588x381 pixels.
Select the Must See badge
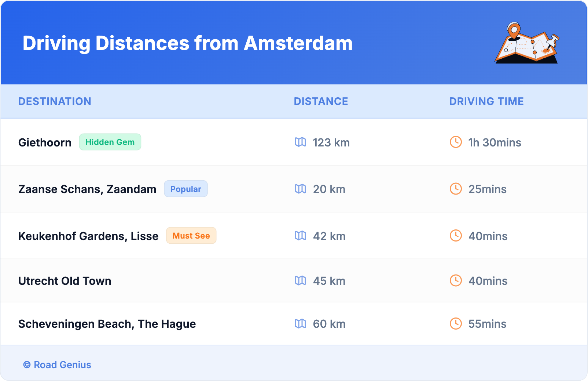click(191, 236)
